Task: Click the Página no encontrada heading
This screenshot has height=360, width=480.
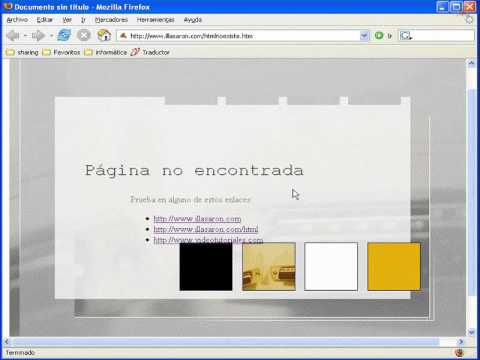Action: click(x=194, y=171)
